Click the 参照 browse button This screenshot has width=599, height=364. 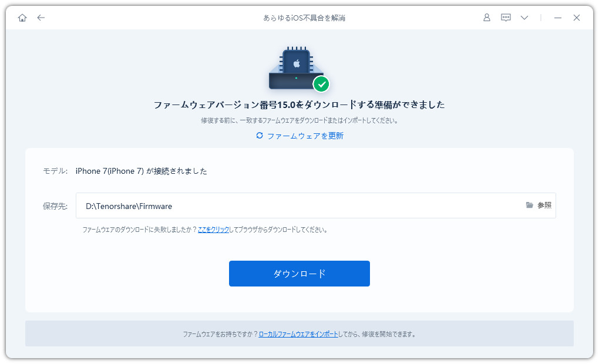coord(544,205)
